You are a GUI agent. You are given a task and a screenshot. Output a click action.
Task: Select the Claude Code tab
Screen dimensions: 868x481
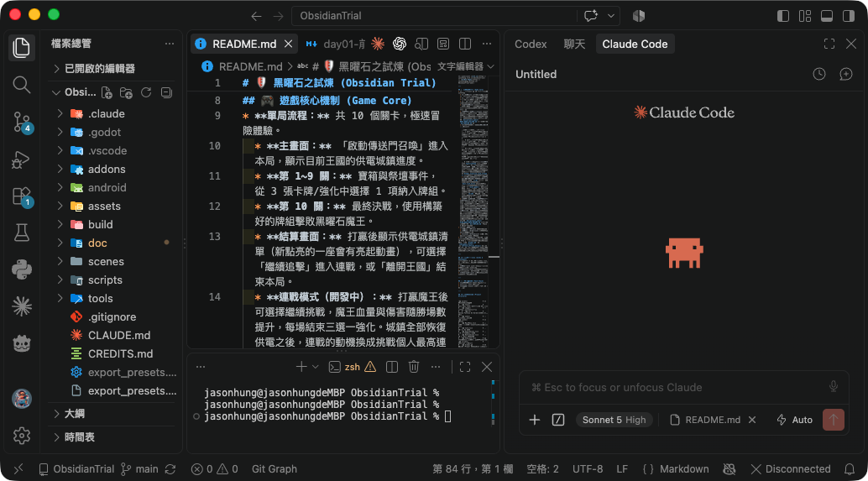(635, 44)
